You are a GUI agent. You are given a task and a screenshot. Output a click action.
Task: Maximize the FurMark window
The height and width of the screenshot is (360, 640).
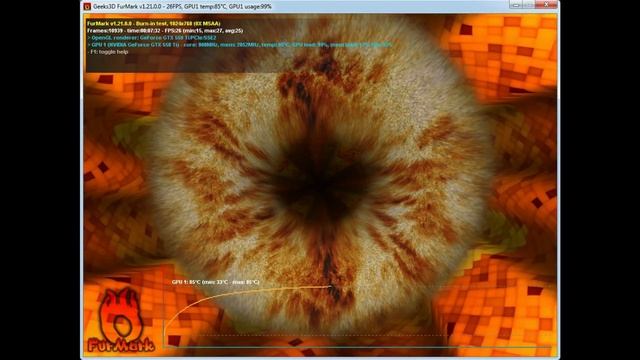coord(529,4)
